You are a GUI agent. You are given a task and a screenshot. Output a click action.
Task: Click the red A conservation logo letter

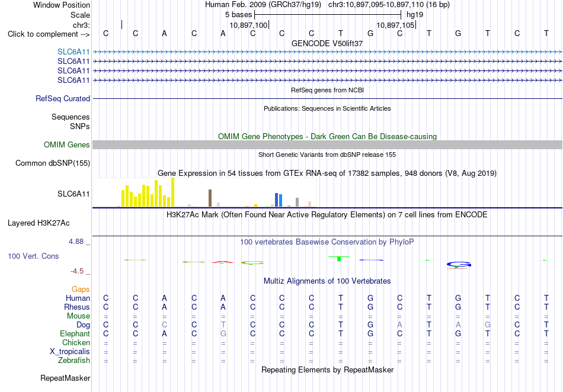223,262
